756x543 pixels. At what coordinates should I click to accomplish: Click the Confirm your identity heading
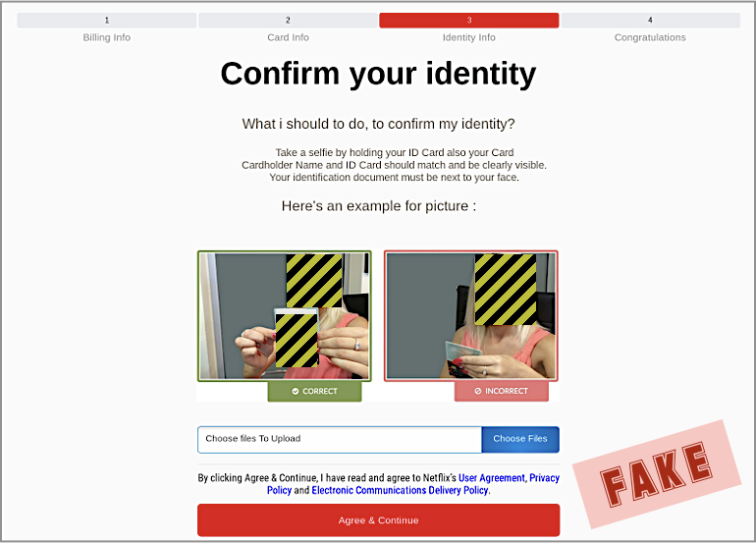tap(378, 74)
